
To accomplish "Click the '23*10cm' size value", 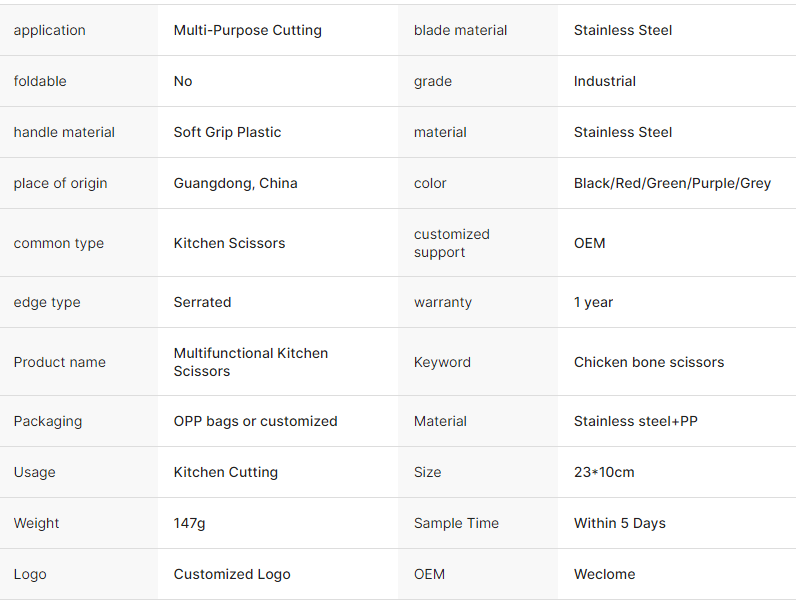I will (604, 472).
